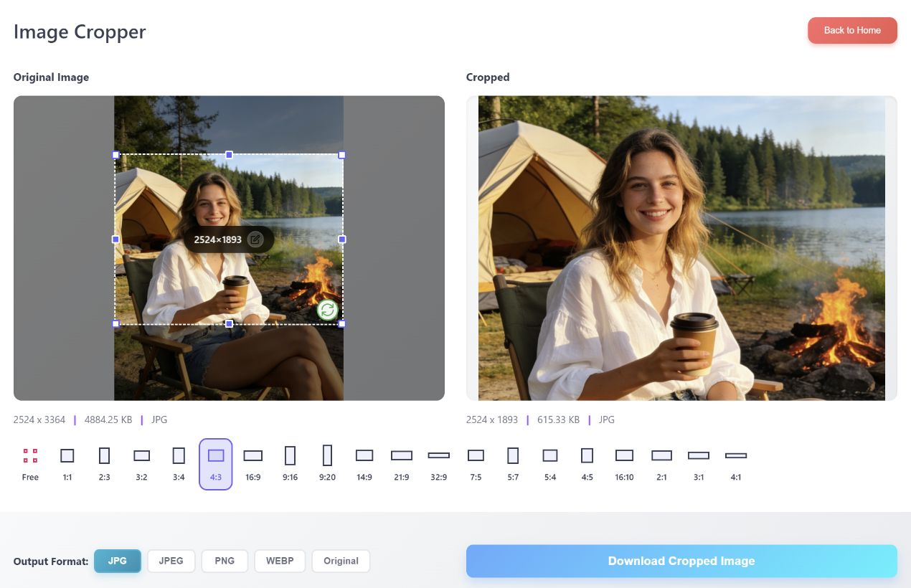
Task: Click the edit dimensions pencil icon
Action: 255,240
